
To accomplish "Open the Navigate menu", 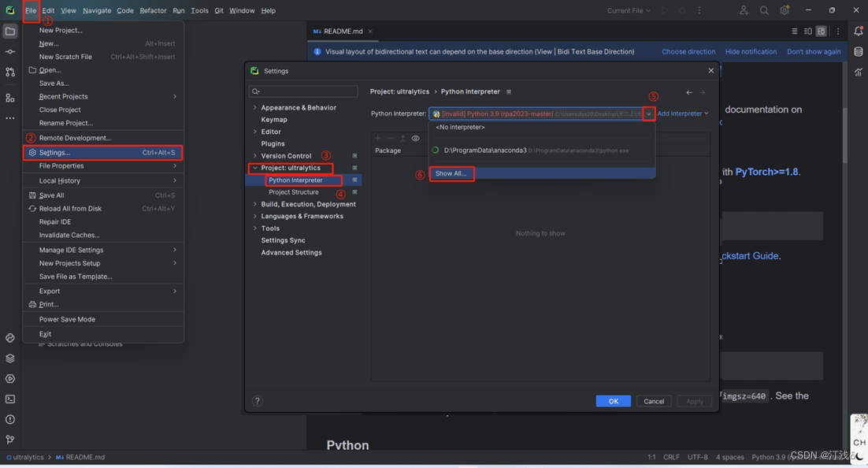I will pyautogui.click(x=97, y=10).
